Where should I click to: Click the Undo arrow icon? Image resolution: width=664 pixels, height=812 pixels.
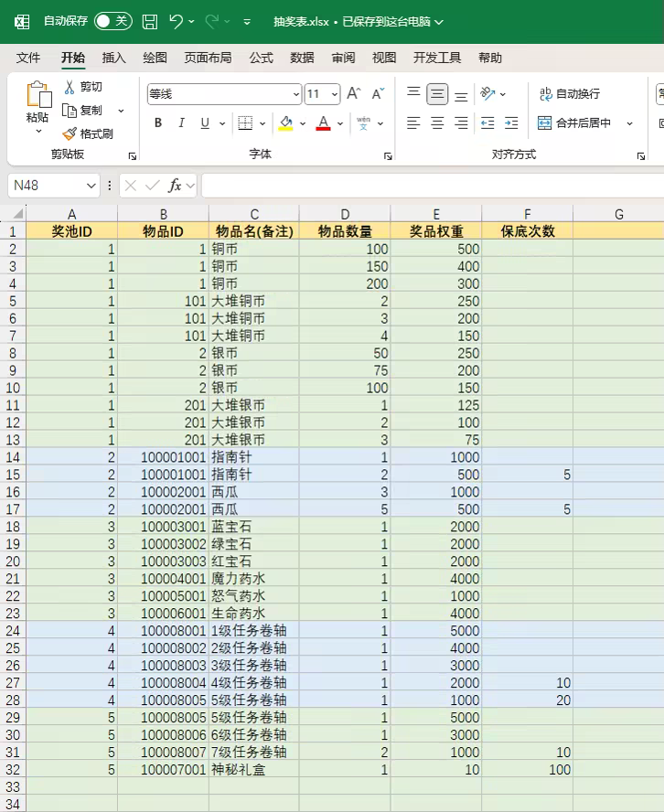[176, 21]
